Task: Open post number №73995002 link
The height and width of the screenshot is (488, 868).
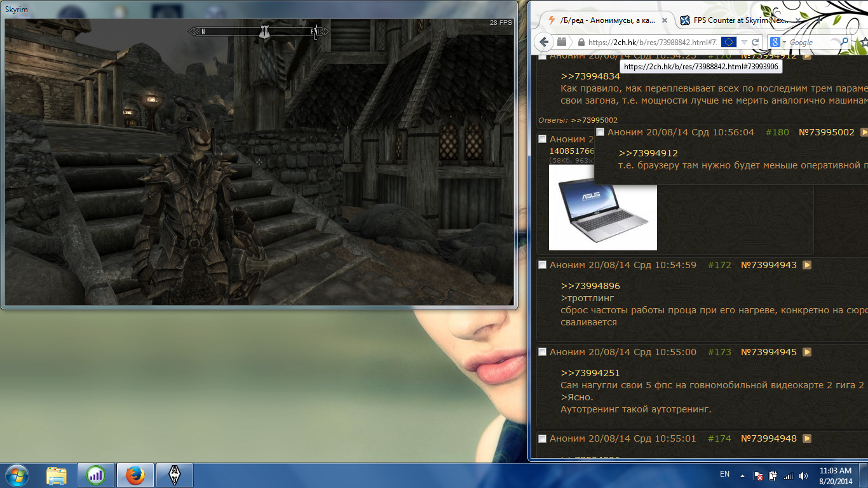Action: point(827,132)
